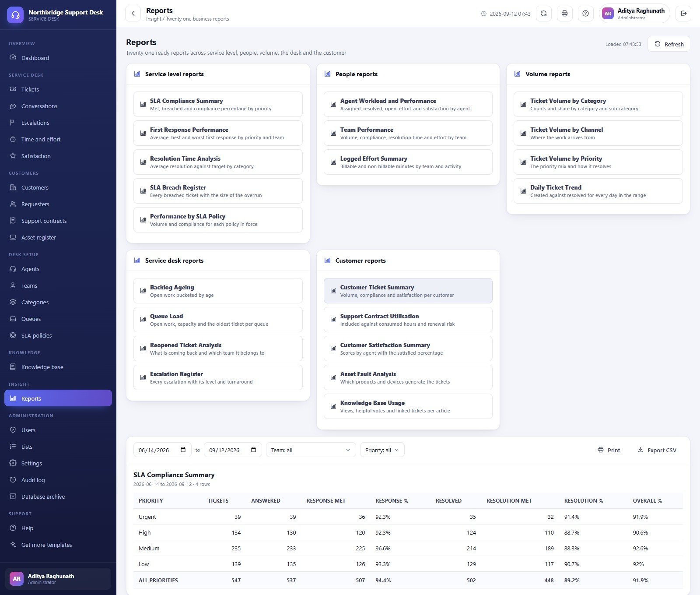Open calendar picker on end date 09/12/2026
Screen dimensions: 700x595
click(x=254, y=450)
